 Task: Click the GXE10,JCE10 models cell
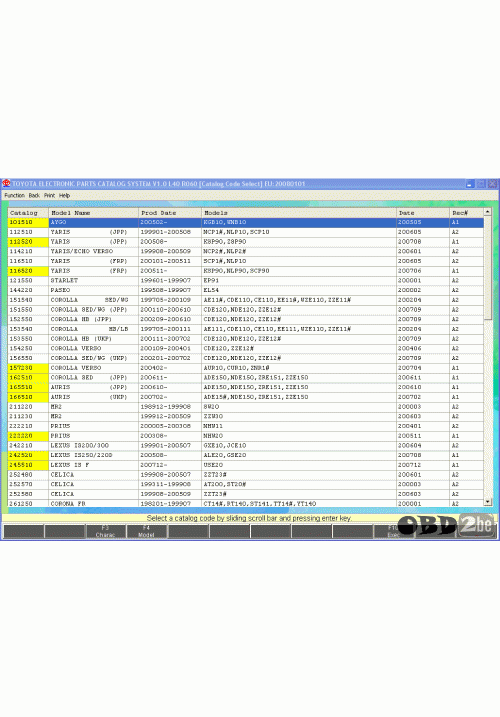[299, 445]
